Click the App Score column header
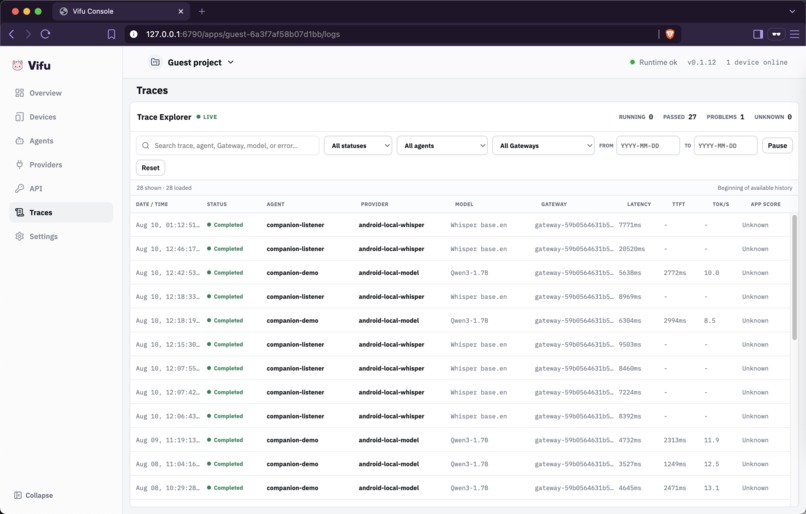The width and height of the screenshot is (806, 514). coord(765,204)
